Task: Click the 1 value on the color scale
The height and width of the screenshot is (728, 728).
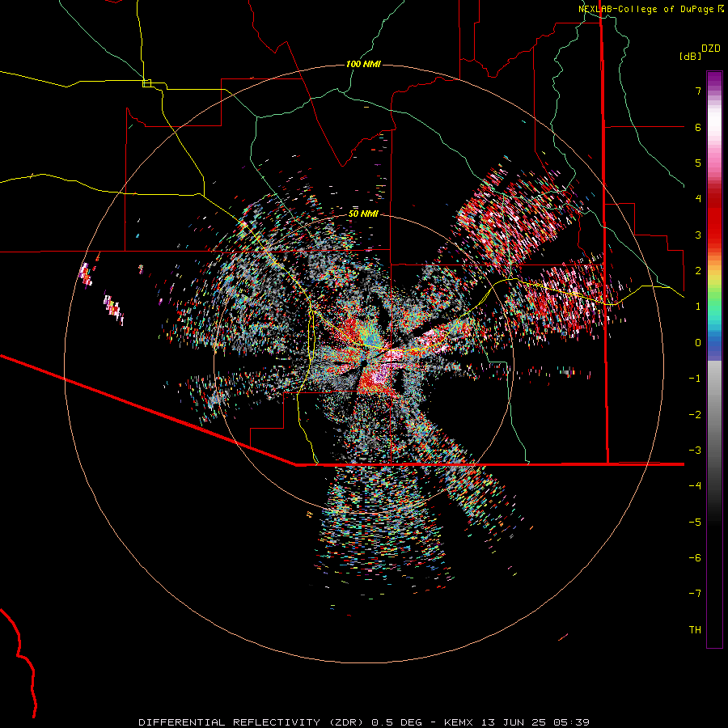Action: pos(698,307)
